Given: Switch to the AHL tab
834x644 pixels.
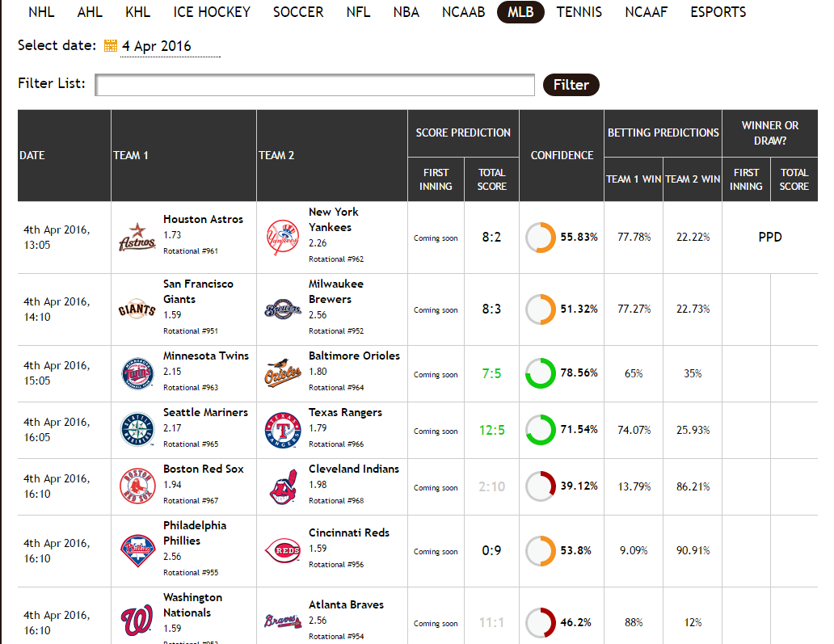Looking at the screenshot, I should tap(90, 11).
